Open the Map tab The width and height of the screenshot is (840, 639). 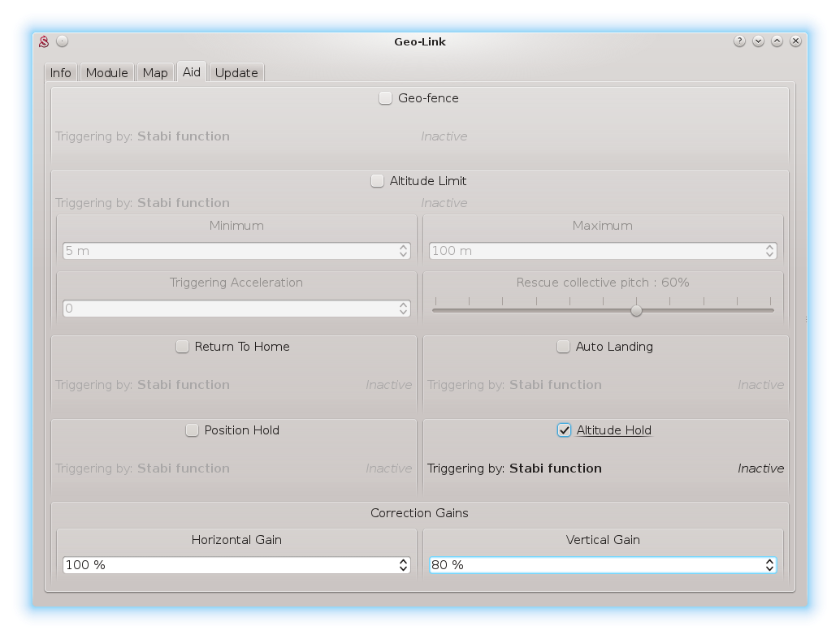pos(155,73)
